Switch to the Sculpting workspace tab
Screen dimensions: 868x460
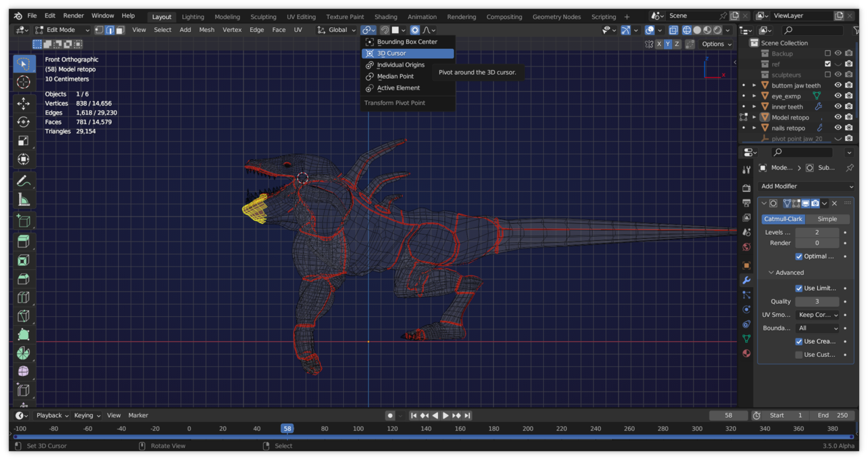pos(263,17)
